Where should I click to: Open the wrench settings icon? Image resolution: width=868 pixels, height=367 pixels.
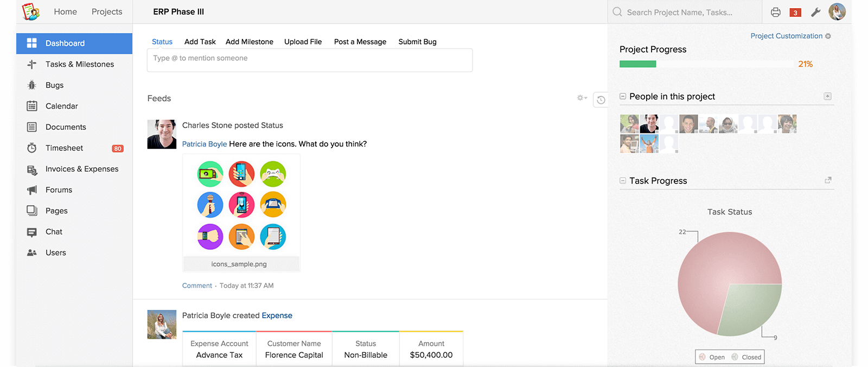coord(815,12)
